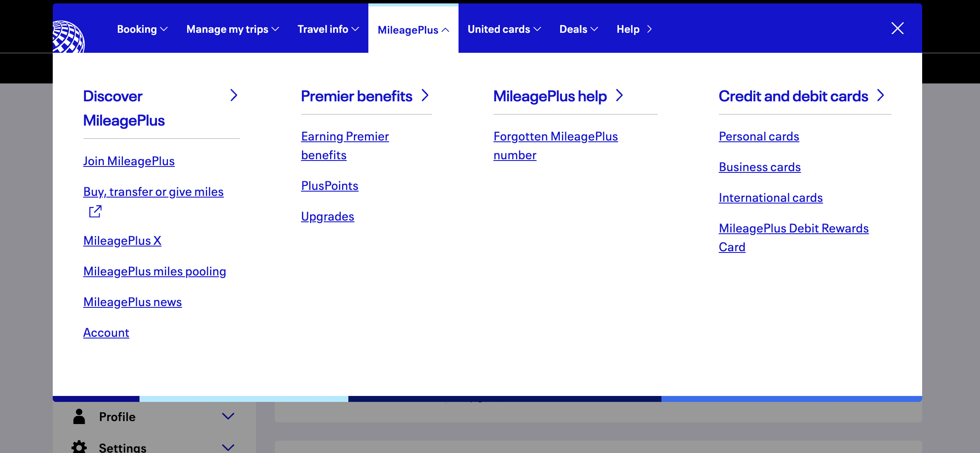This screenshot has width=980, height=453.
Task: Open the MileagePlus news link
Action: [x=133, y=302]
